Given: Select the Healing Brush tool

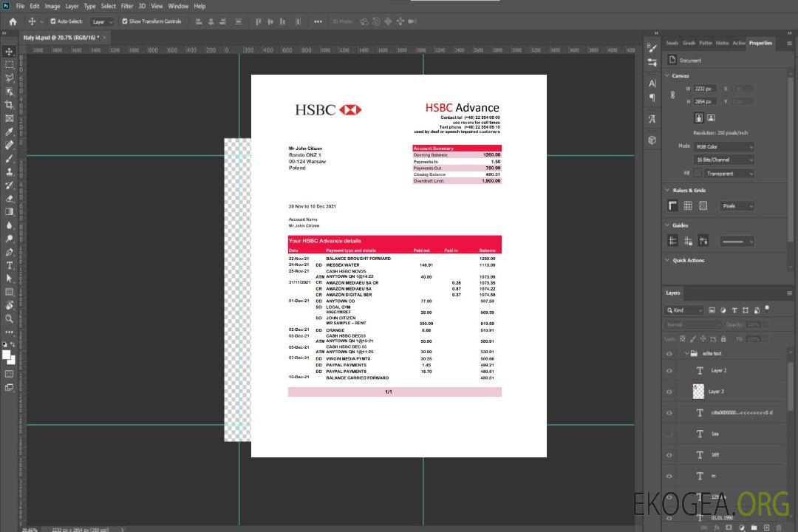Looking at the screenshot, I should [9, 145].
